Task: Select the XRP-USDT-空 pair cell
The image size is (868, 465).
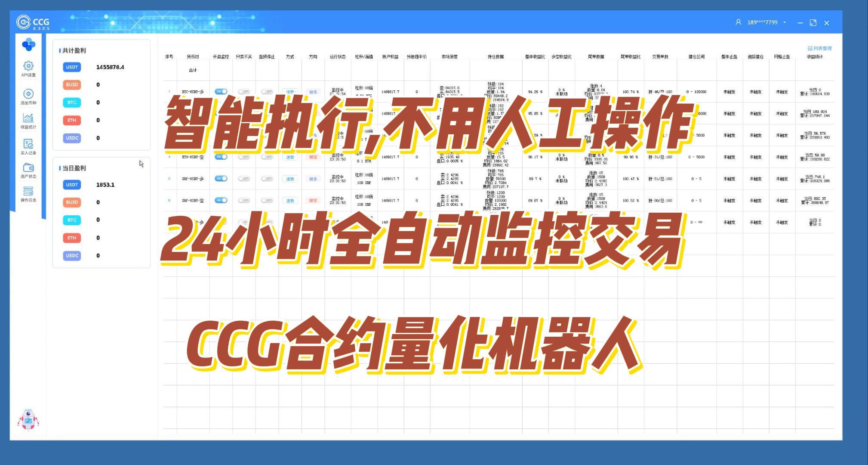Action: (193, 201)
